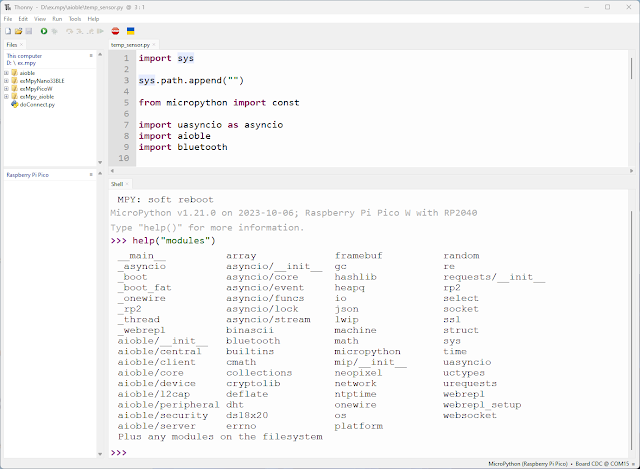Viewport: 640px width, 469px height.
Task: Click the ex.mpy path segment
Action: click(27, 63)
